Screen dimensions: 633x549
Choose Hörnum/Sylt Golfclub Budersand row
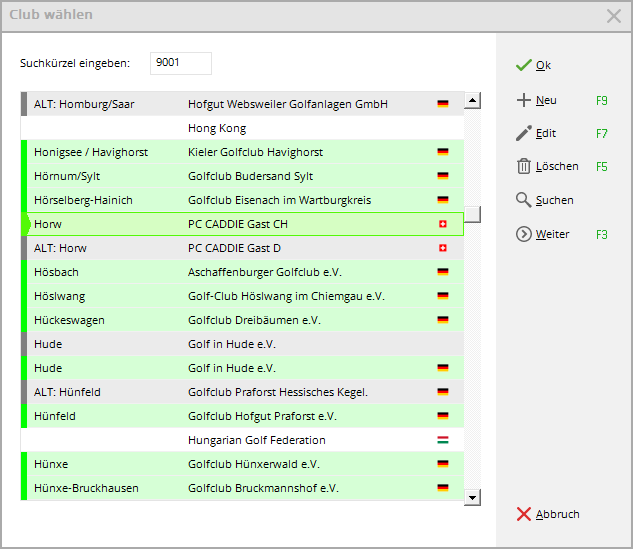240,176
